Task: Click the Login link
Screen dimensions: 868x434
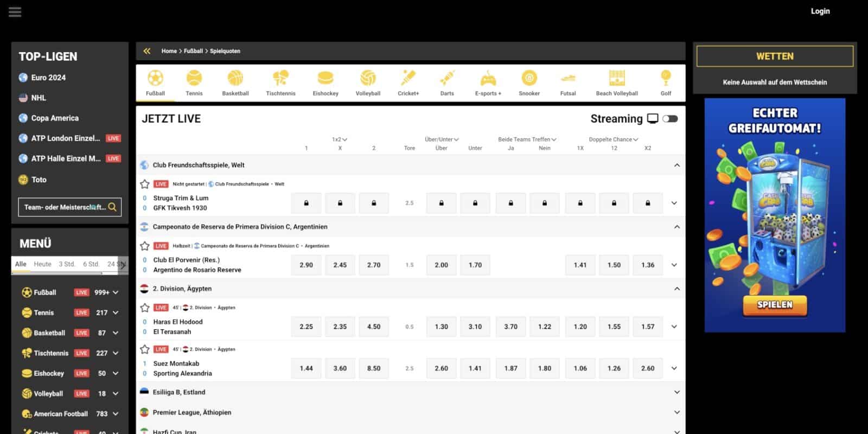Action: (x=820, y=11)
